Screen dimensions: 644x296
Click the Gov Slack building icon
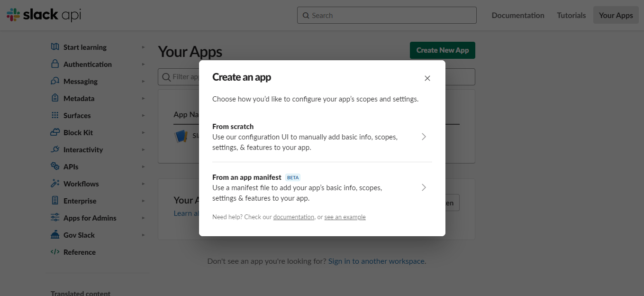pos(55,235)
